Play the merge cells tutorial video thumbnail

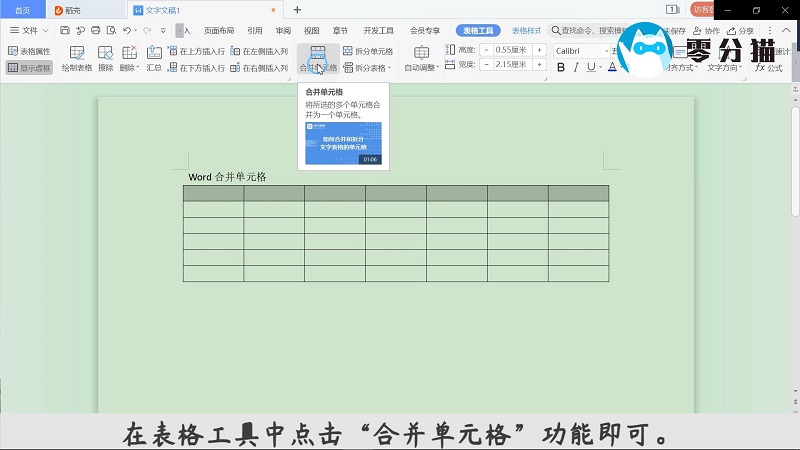click(x=343, y=143)
